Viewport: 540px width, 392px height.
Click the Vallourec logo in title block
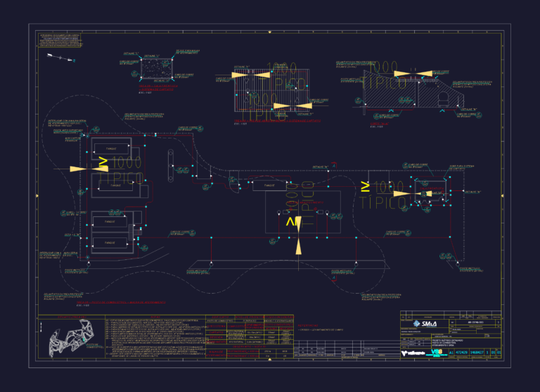[413, 353]
